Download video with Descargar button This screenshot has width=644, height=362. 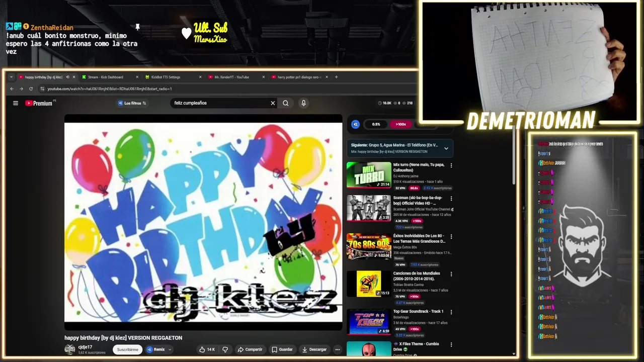point(314,349)
